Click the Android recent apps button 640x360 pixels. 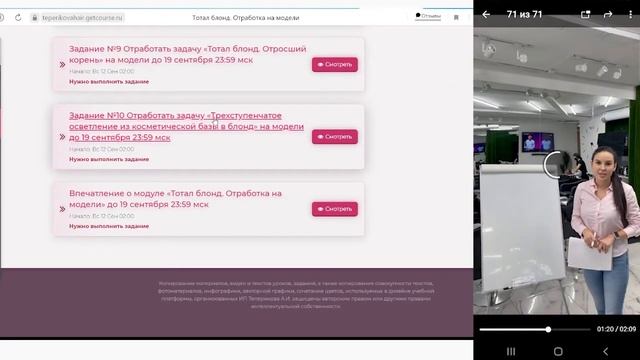pyautogui.click(x=511, y=351)
